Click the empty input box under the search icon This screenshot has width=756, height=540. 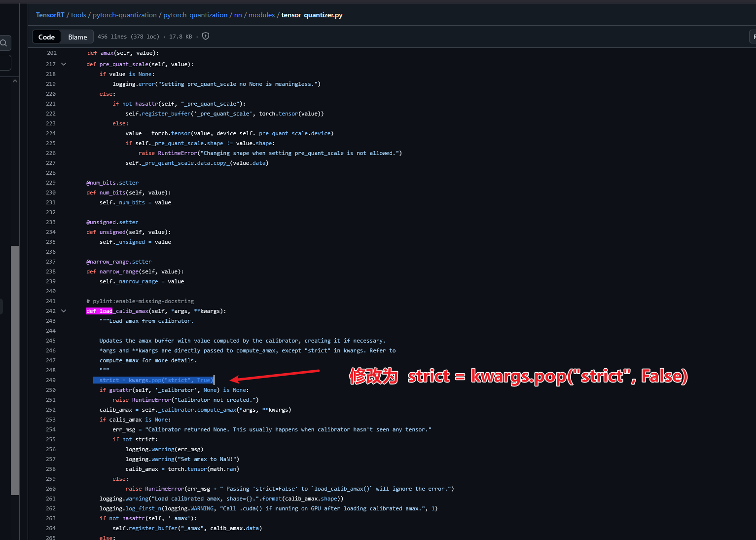5,63
